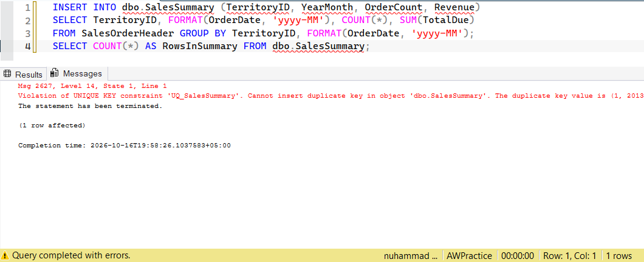644x262 pixels.
Task: Click GROUP BY keywords on line 3
Action: click(203, 33)
